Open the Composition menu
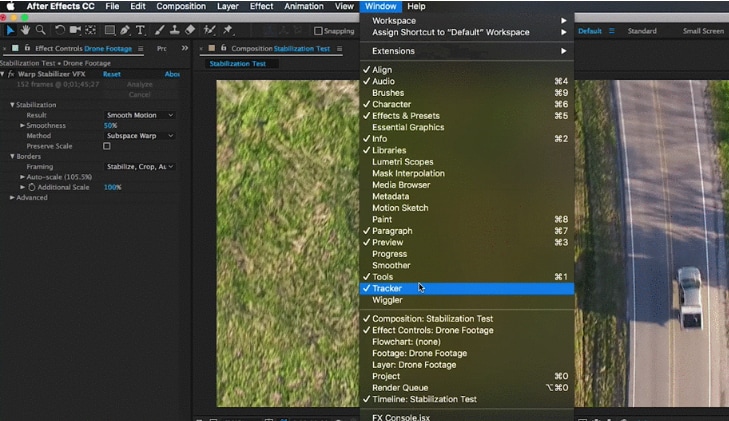Image resolution: width=729 pixels, height=421 pixels. tap(181, 6)
